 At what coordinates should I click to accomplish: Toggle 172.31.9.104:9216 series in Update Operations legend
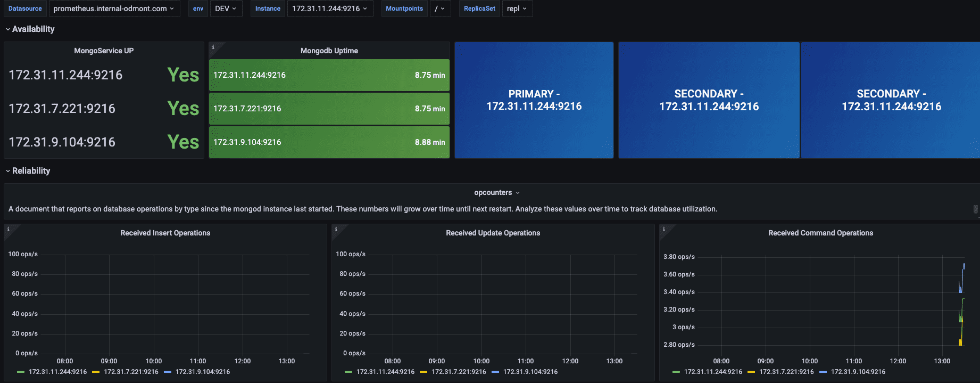tap(530, 372)
